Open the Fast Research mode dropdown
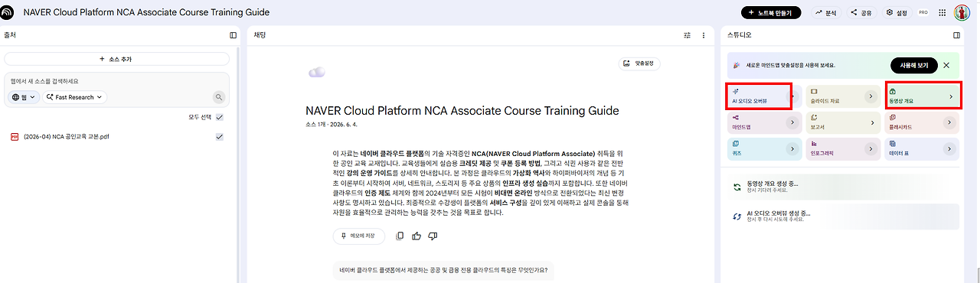 pyautogui.click(x=74, y=97)
